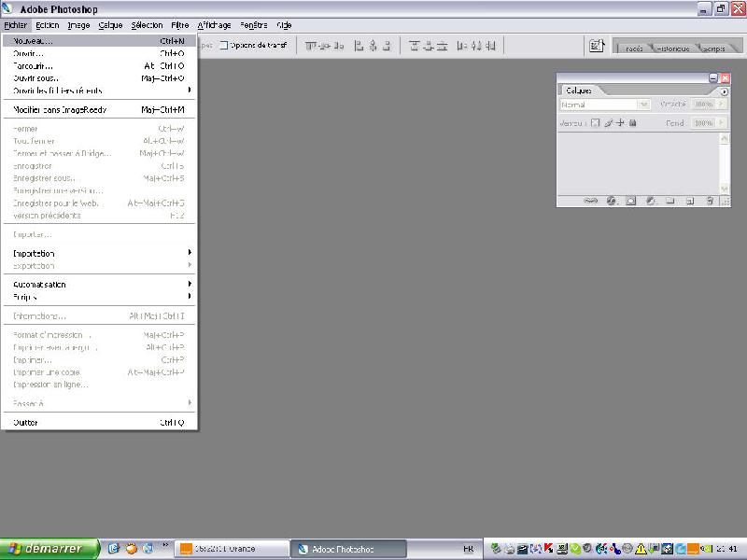
Task: Click the distribute top edges icon
Action: point(414,46)
